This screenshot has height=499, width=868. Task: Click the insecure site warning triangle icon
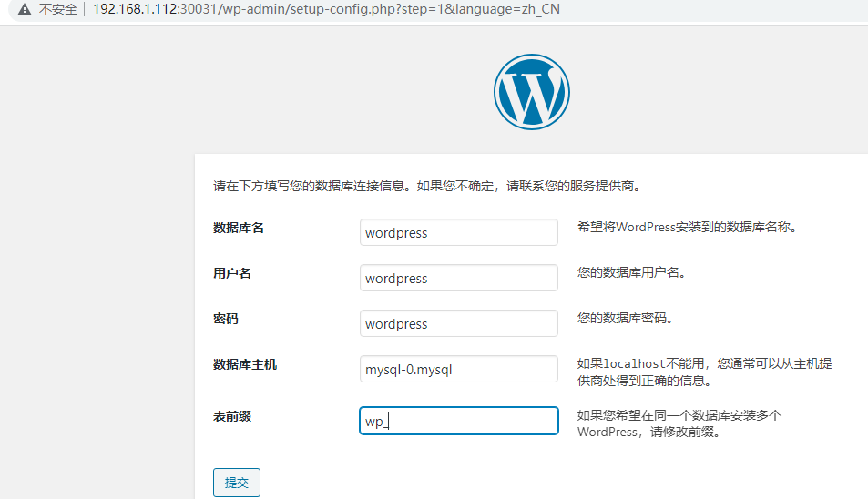click(x=25, y=9)
